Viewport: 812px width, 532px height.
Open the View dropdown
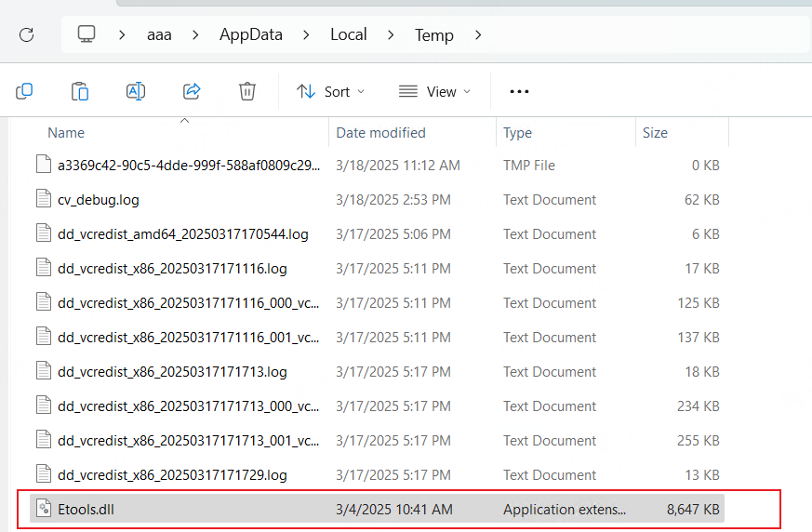point(434,91)
